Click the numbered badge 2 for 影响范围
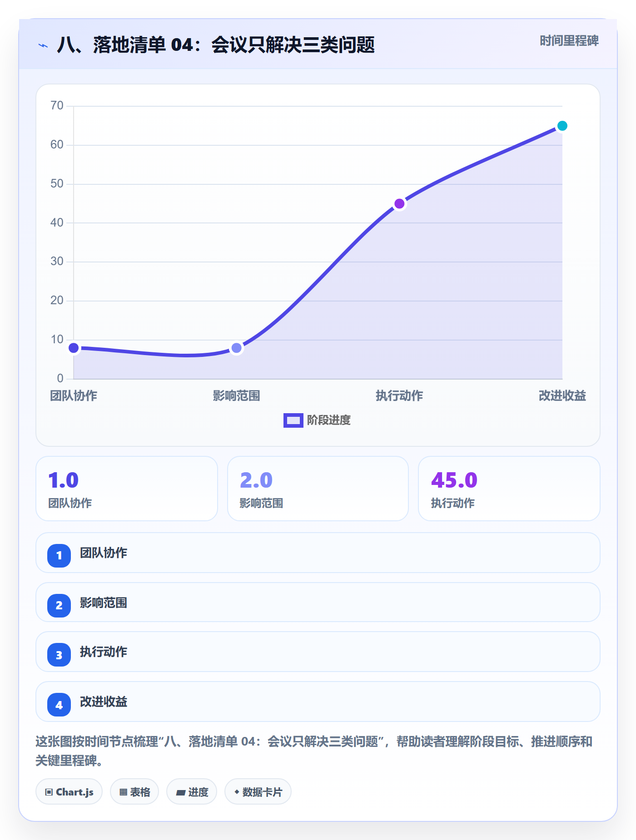This screenshot has width=636, height=840. [59, 605]
